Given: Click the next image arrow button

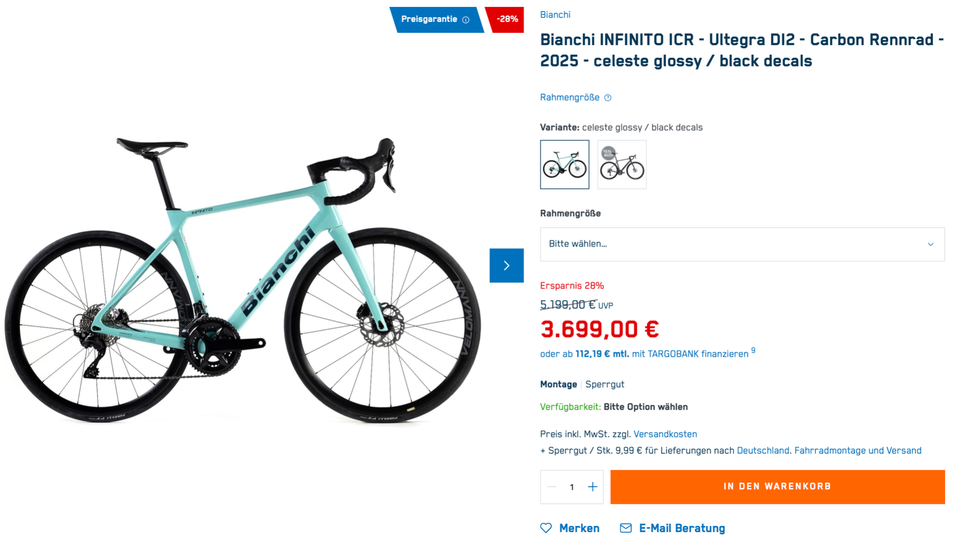Looking at the screenshot, I should coord(506,266).
